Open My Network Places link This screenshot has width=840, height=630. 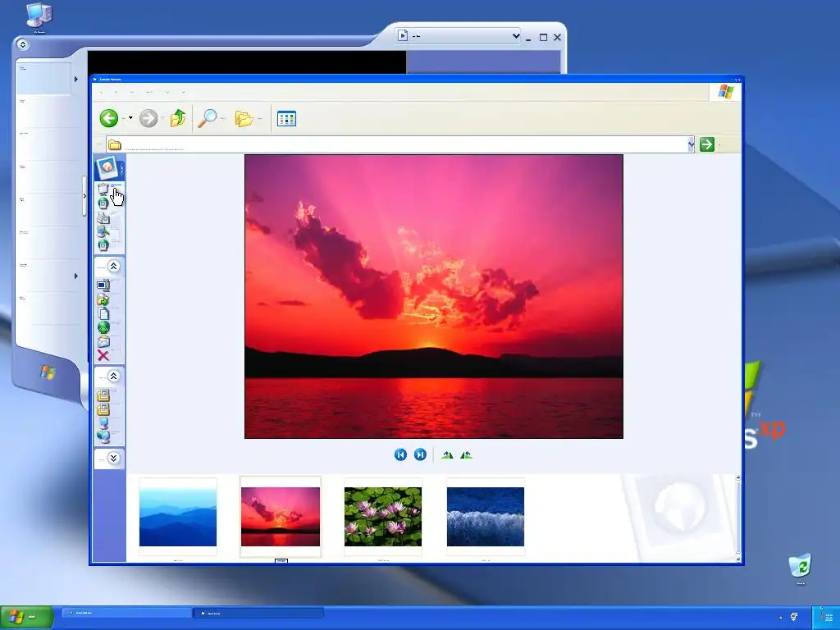point(103,436)
